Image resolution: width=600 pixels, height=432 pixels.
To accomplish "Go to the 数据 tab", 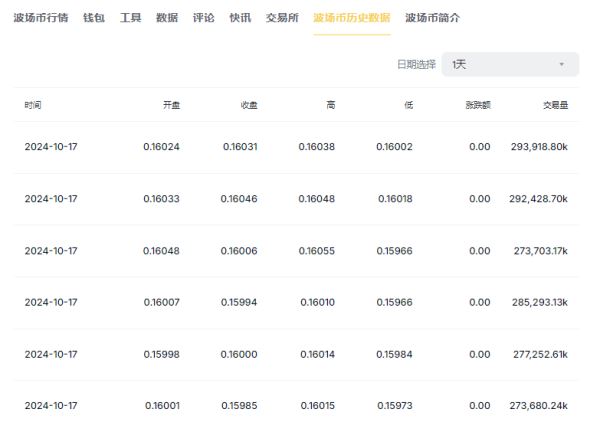I will [x=167, y=18].
